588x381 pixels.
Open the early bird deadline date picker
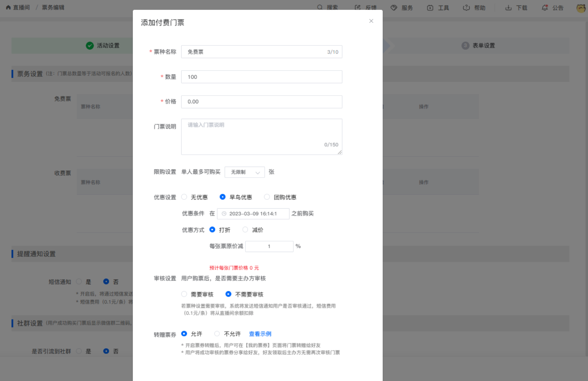click(x=253, y=214)
